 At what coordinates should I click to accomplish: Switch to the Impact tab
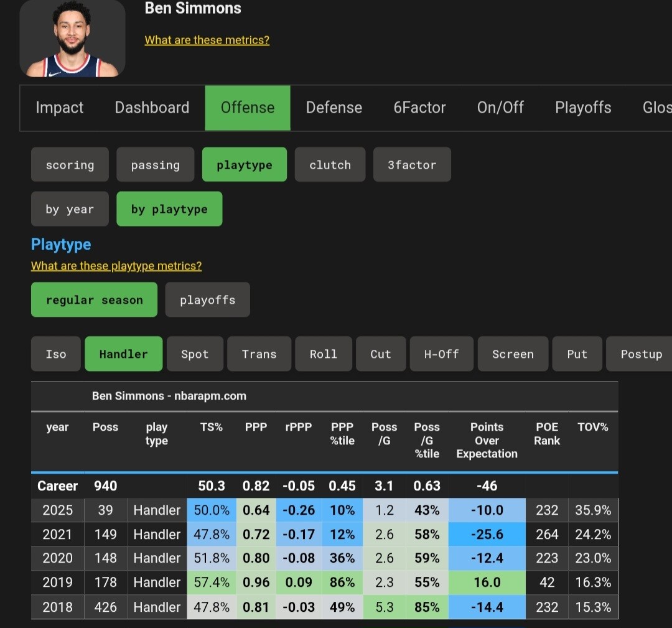click(x=60, y=108)
